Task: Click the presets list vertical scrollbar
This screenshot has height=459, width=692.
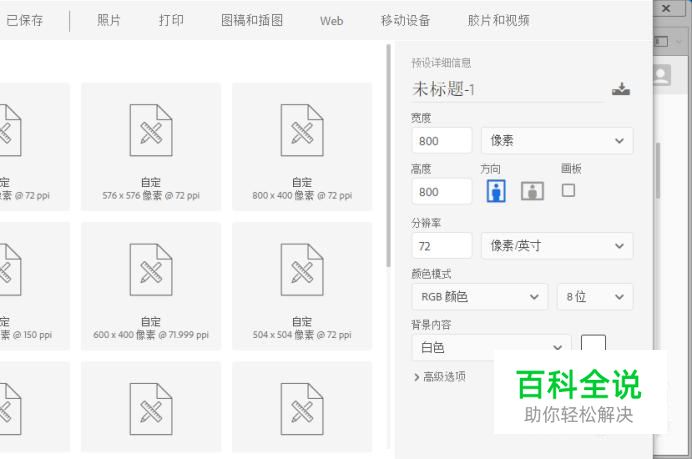Action: click(x=388, y=155)
